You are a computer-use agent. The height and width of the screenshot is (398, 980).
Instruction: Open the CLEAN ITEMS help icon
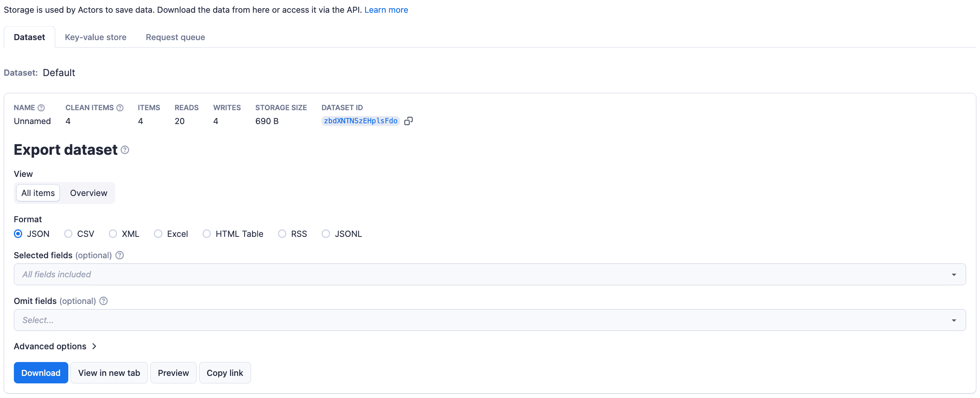[x=120, y=108]
